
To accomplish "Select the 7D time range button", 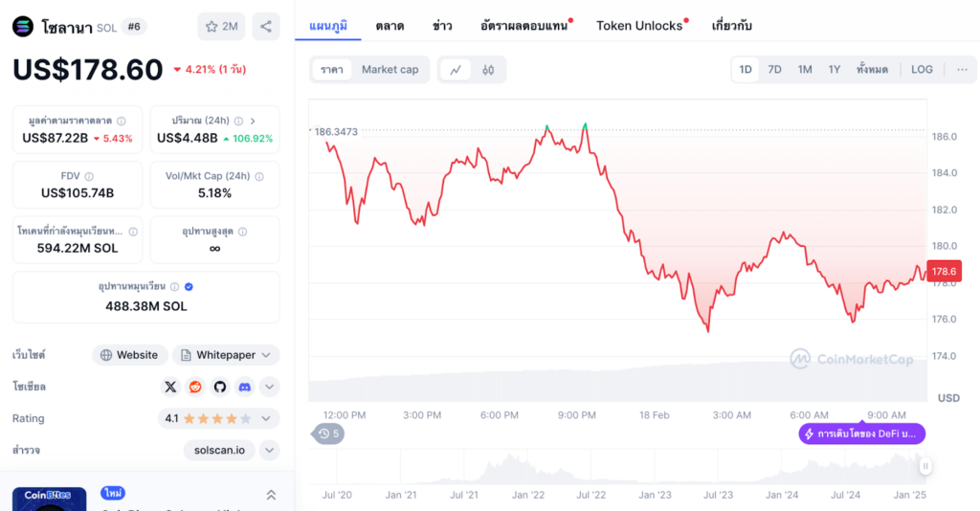I will [x=774, y=70].
